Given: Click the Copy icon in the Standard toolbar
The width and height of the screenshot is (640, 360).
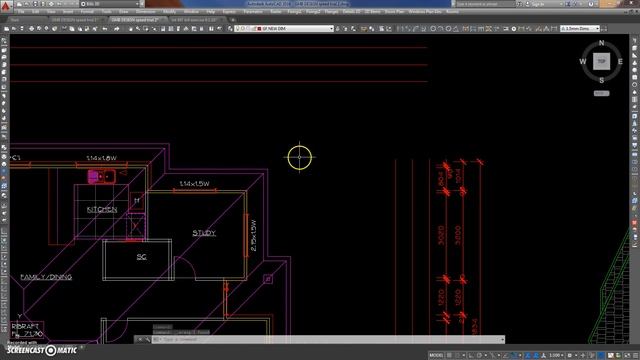Looking at the screenshot, I should click(71, 29).
